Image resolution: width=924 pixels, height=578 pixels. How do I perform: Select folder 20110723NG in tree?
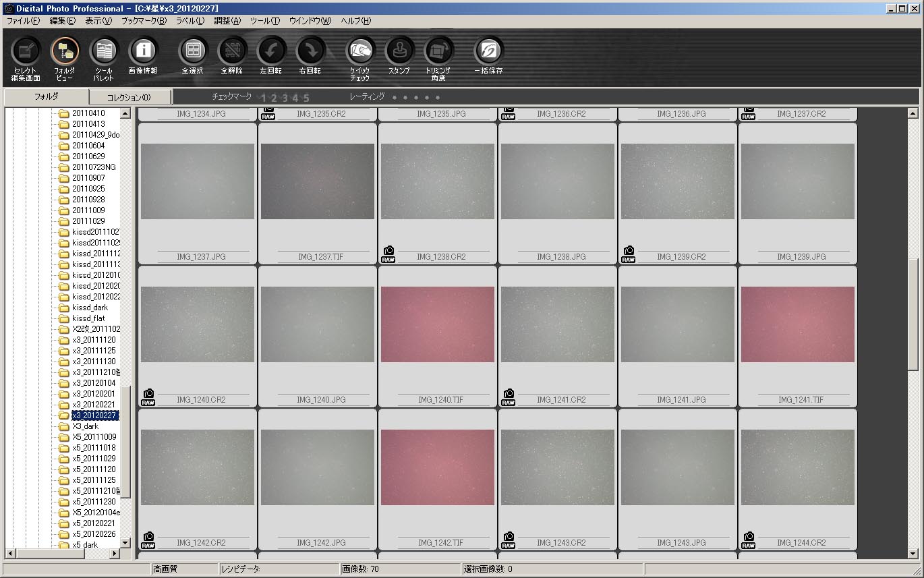94,167
